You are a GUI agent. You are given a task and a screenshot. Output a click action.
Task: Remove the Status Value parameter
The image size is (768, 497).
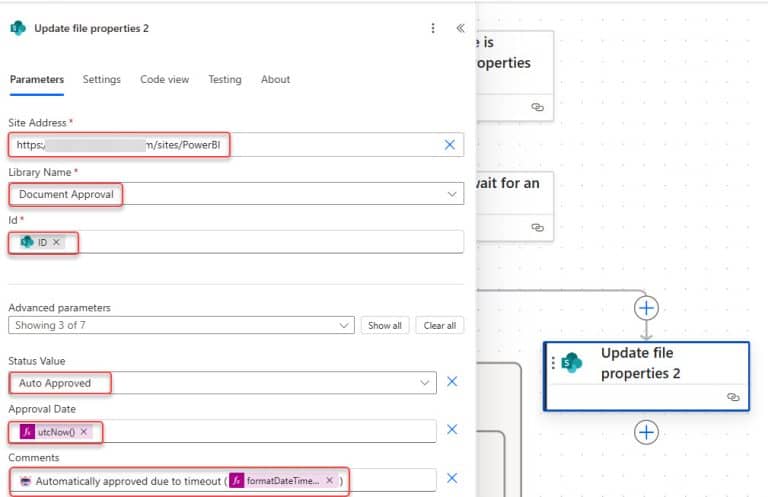(452, 381)
